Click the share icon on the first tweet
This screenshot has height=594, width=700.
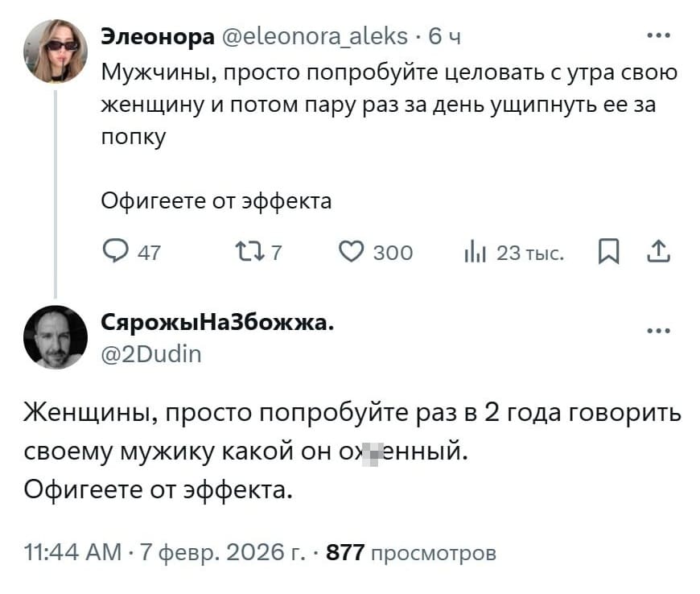click(660, 252)
